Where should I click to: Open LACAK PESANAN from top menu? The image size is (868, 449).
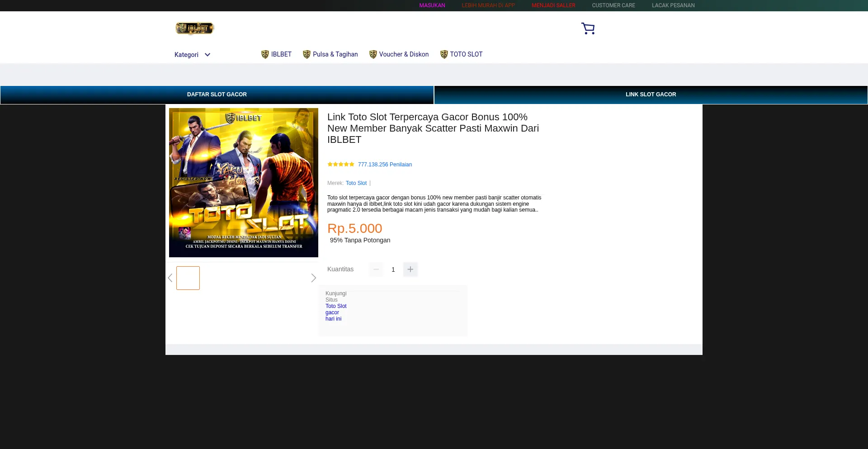(x=673, y=5)
